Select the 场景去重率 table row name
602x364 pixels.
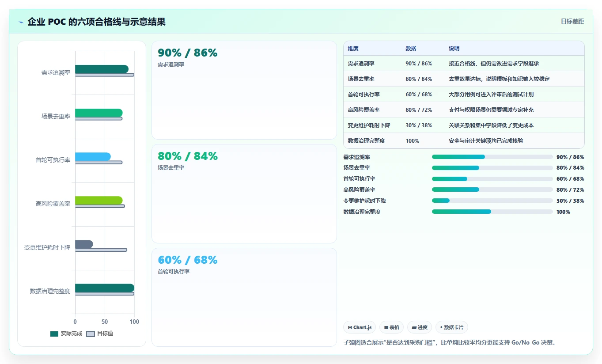click(361, 79)
